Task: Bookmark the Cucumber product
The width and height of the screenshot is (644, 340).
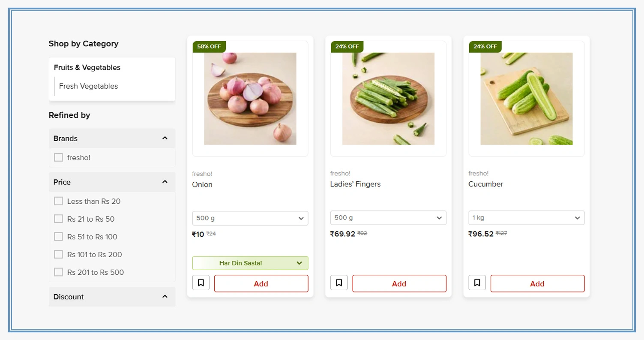Action: click(x=477, y=283)
